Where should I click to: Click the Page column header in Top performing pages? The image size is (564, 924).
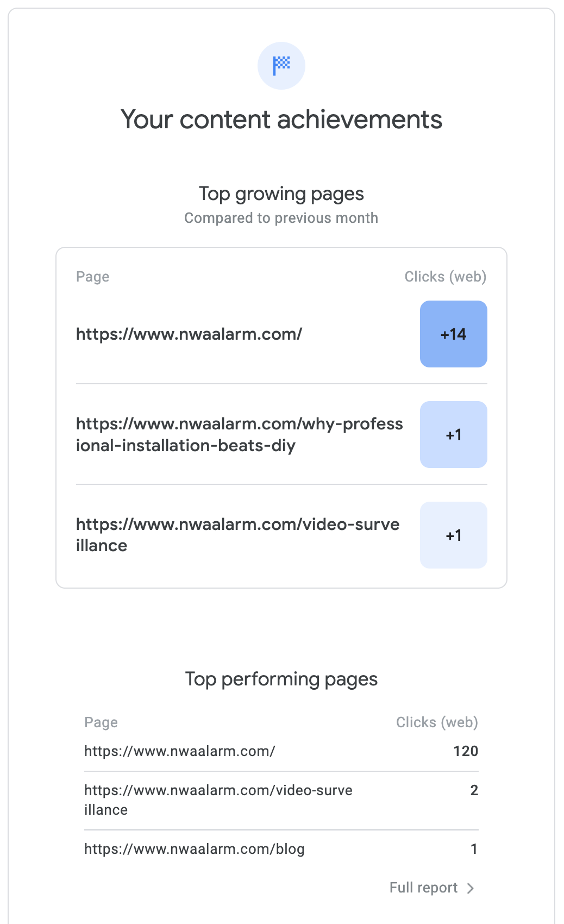[101, 722]
